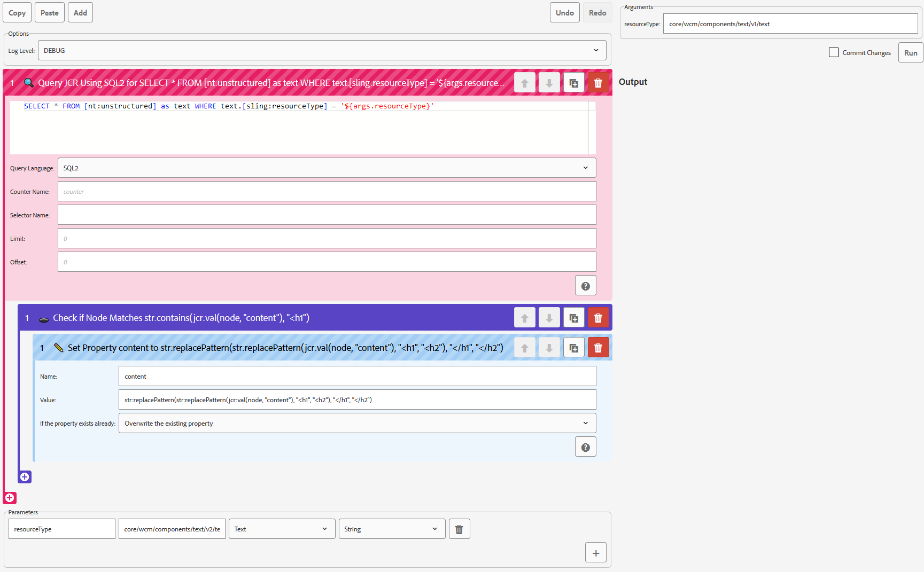Open the Query Language dropdown
The height and width of the screenshot is (572, 924).
point(327,168)
